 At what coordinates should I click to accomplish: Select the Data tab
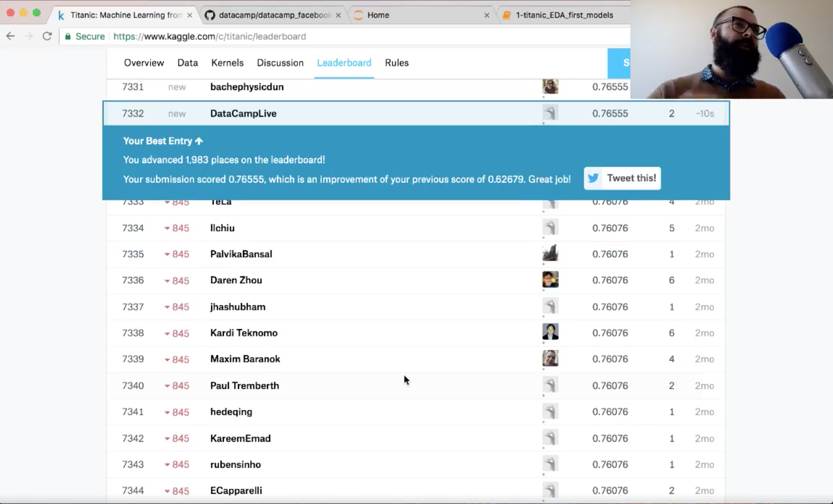click(187, 63)
